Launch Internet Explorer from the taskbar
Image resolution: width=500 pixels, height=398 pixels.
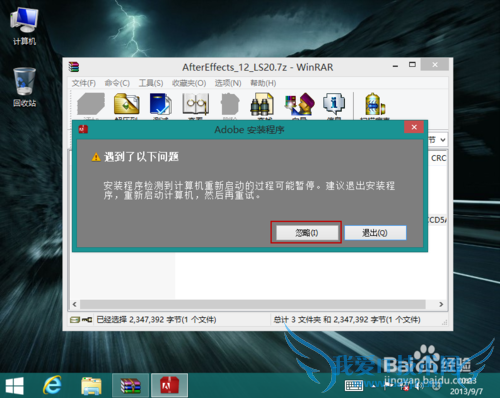(53, 386)
